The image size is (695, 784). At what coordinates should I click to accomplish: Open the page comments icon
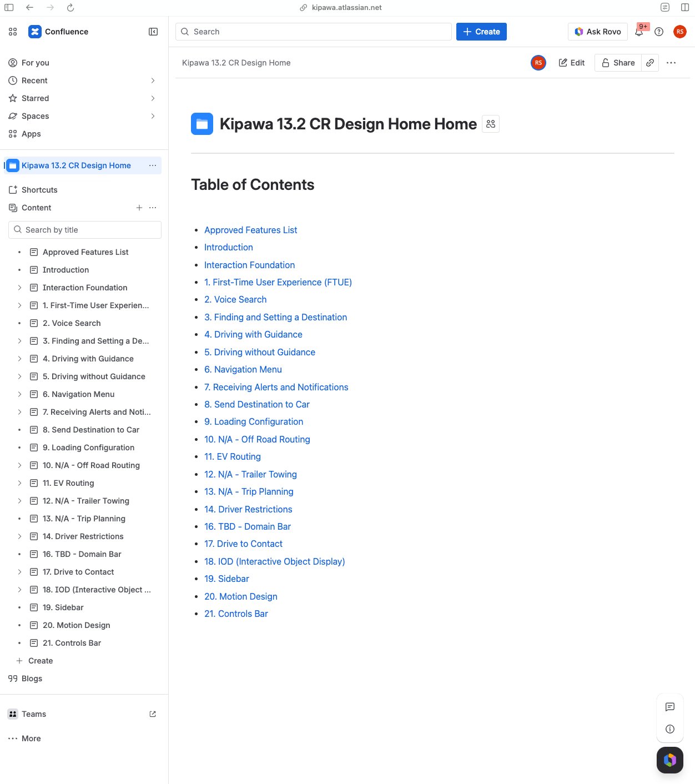pos(670,707)
